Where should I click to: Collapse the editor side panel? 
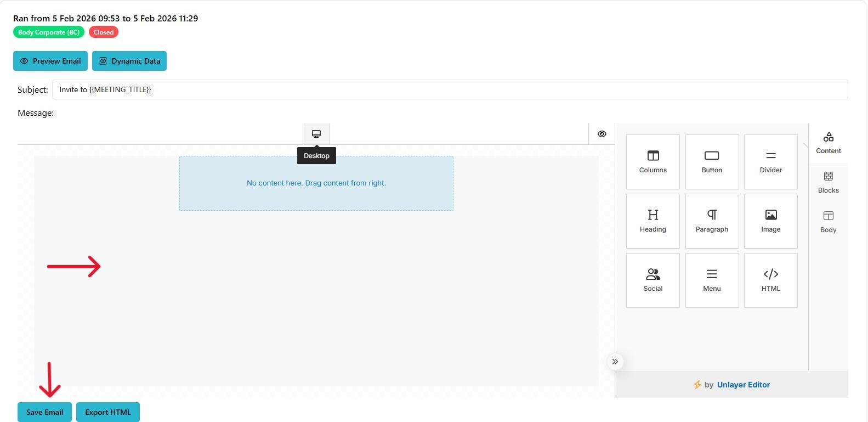(x=615, y=362)
